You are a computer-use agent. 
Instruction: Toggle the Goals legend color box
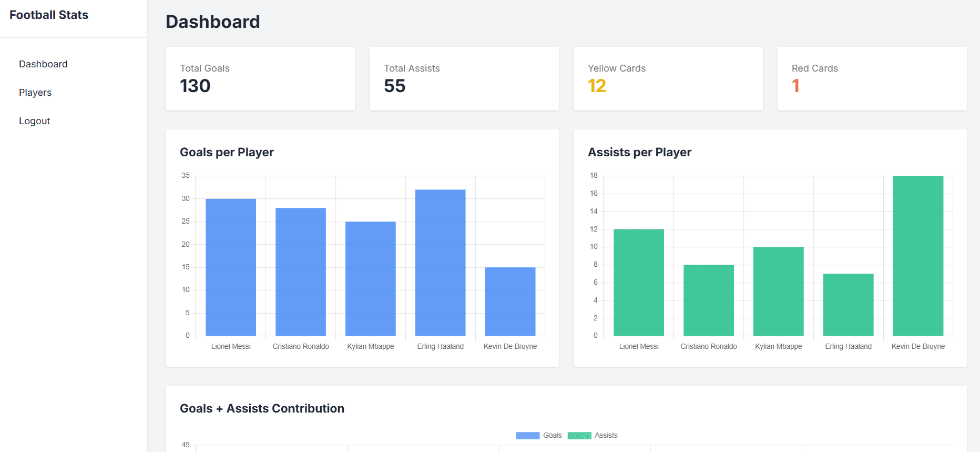(527, 436)
